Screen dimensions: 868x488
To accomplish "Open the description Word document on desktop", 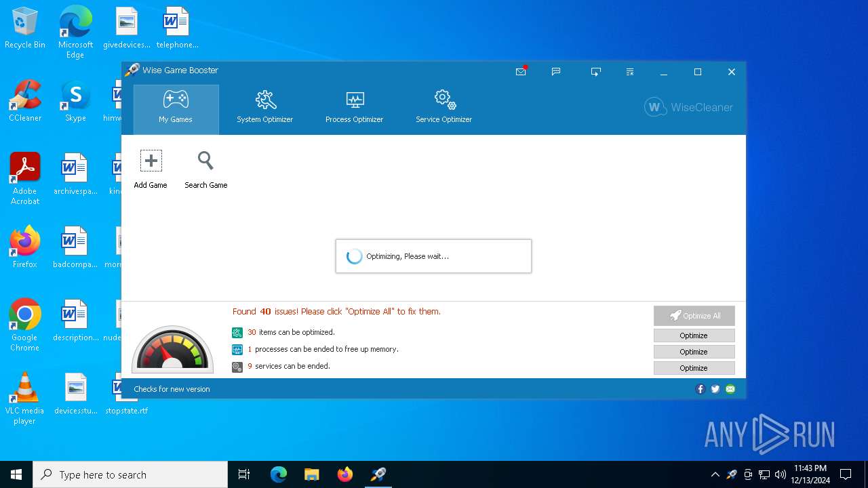I will (x=75, y=321).
